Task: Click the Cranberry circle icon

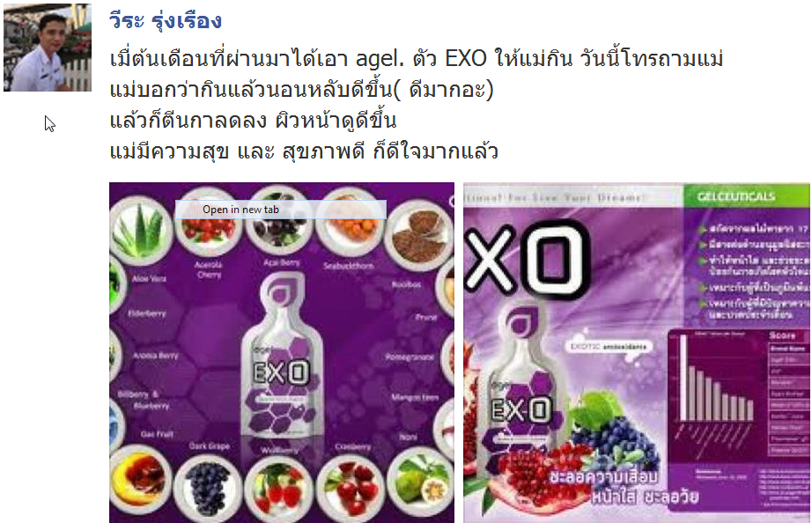Action: coord(351,489)
